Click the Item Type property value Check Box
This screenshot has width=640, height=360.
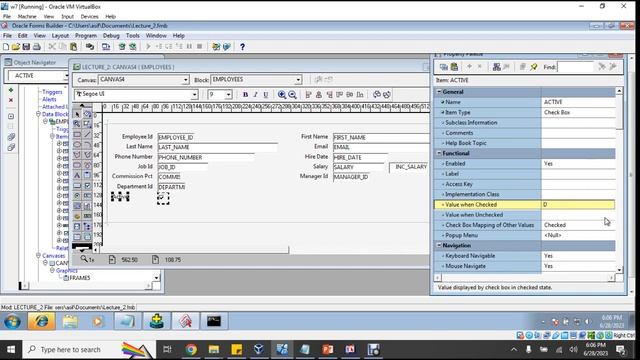coord(578,112)
